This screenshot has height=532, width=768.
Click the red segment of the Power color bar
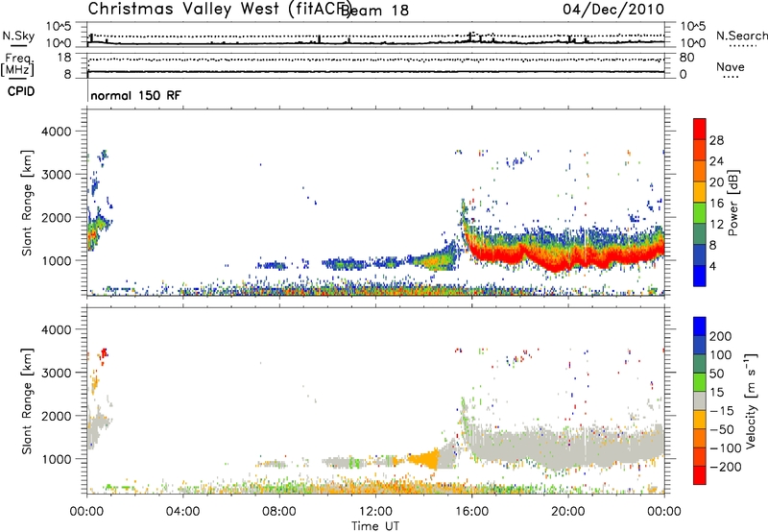coord(700,130)
